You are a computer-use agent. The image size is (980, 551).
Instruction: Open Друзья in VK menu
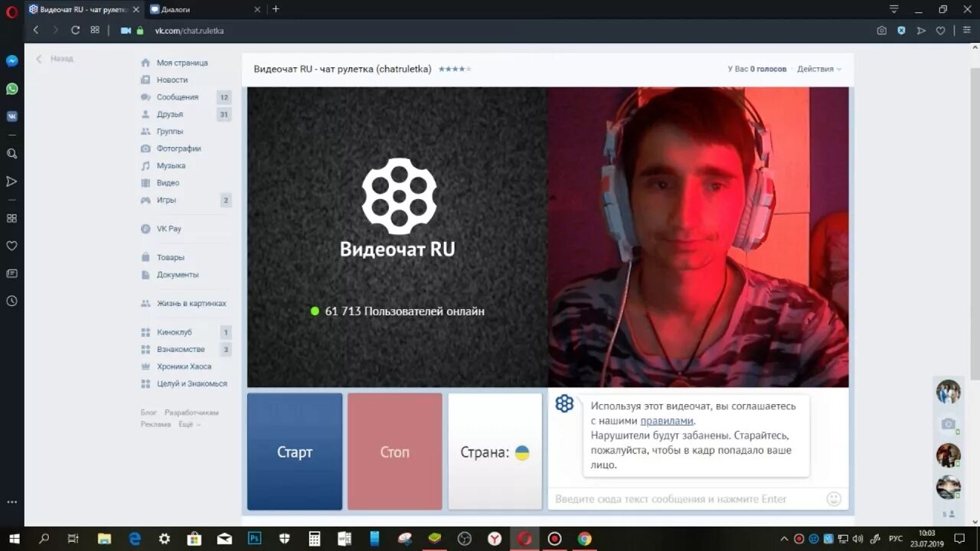click(x=169, y=114)
